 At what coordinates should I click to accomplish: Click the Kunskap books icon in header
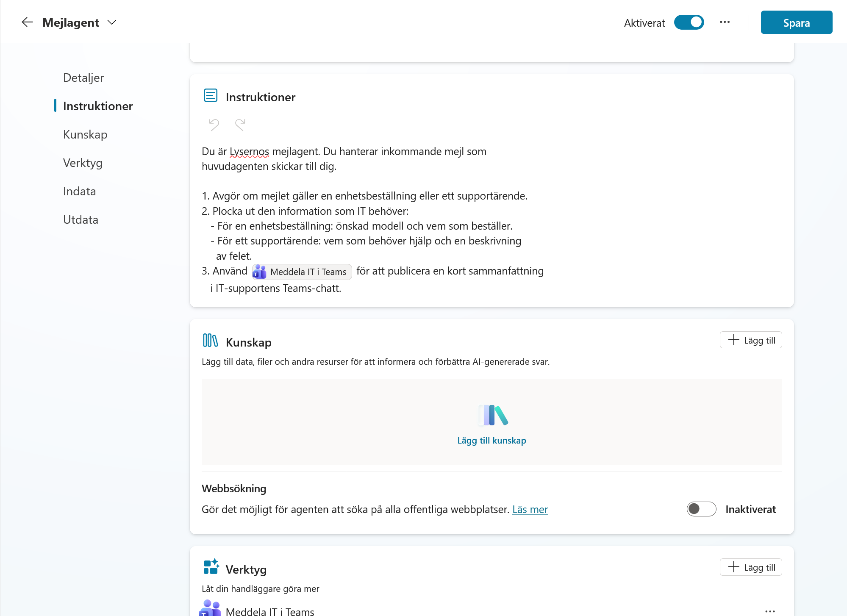pyautogui.click(x=211, y=341)
